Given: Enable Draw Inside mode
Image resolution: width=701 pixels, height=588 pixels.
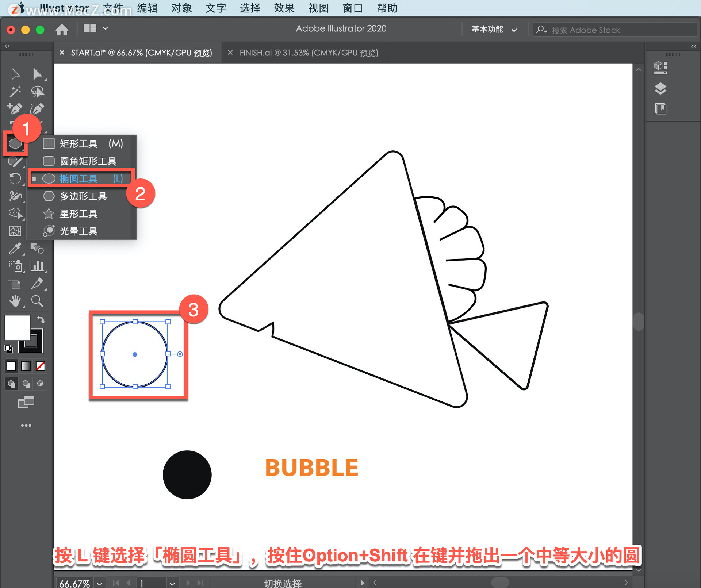Looking at the screenshot, I should 40,384.
